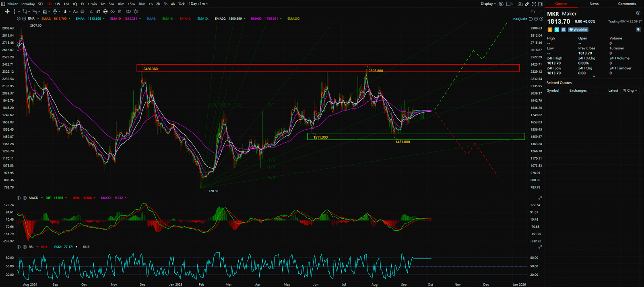Image resolution: width=644 pixels, height=287 pixels.
Task: Select the text annotation tool
Action: click(x=75, y=12)
